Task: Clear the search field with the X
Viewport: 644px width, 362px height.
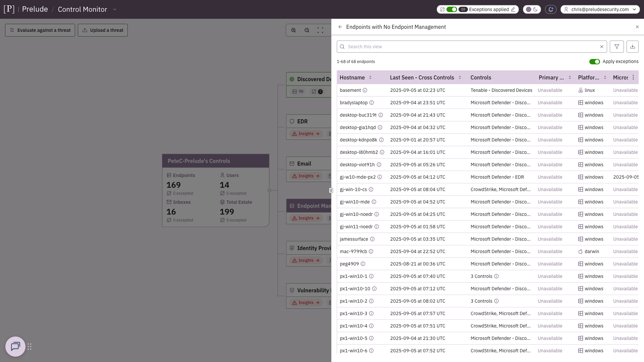Action: [602, 47]
